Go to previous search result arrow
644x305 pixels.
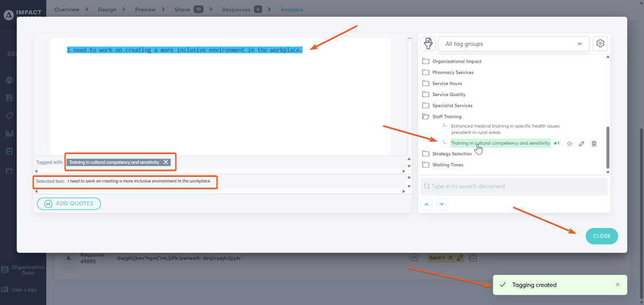point(427,204)
